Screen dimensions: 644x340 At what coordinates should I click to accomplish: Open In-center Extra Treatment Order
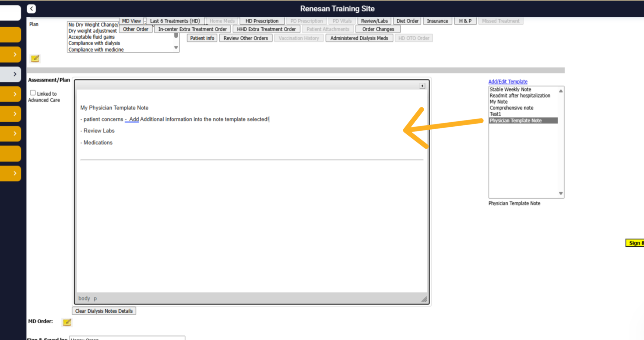(192, 29)
